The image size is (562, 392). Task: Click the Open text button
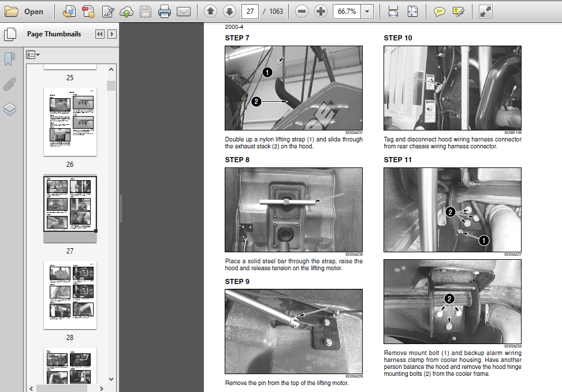(34, 12)
